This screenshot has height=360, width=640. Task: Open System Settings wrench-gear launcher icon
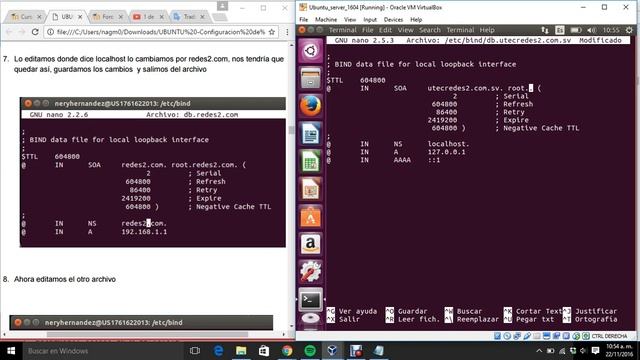(x=310, y=272)
